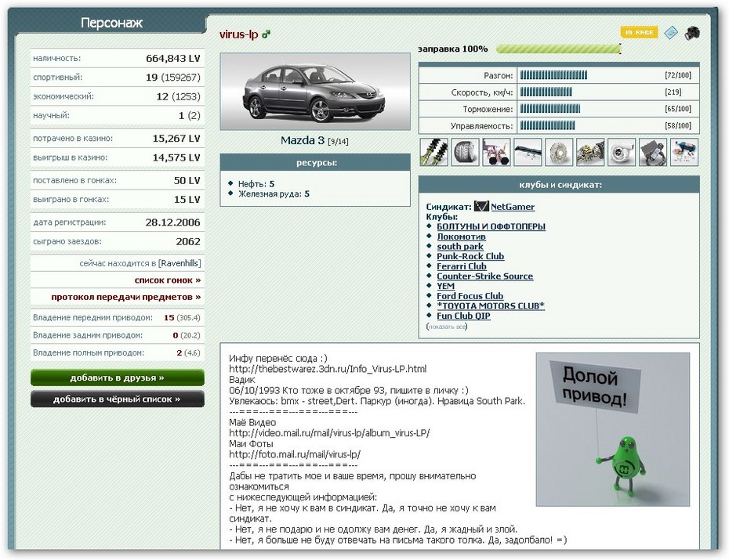
Task: Click the 'спортивный' rating value 19 (159267)
Action: point(172,78)
